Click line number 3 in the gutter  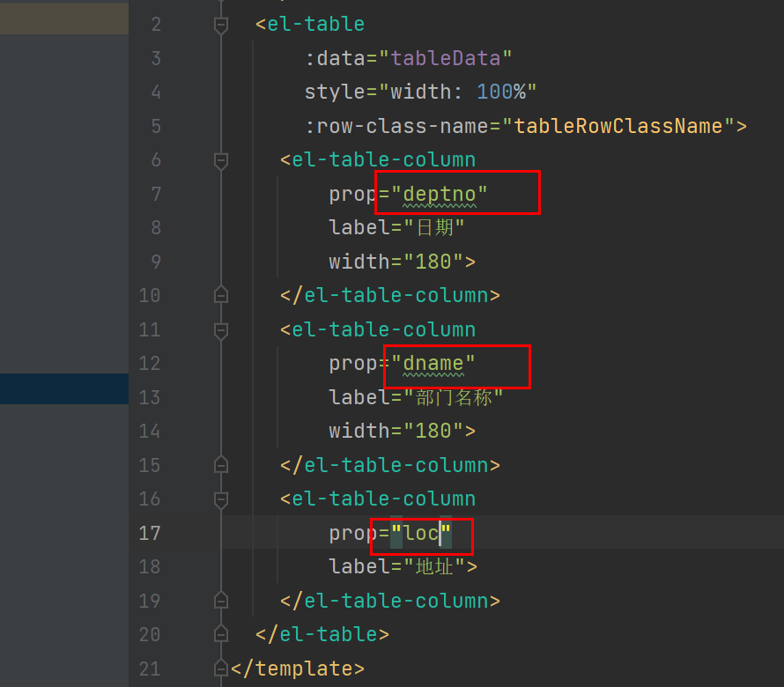pyautogui.click(x=155, y=58)
